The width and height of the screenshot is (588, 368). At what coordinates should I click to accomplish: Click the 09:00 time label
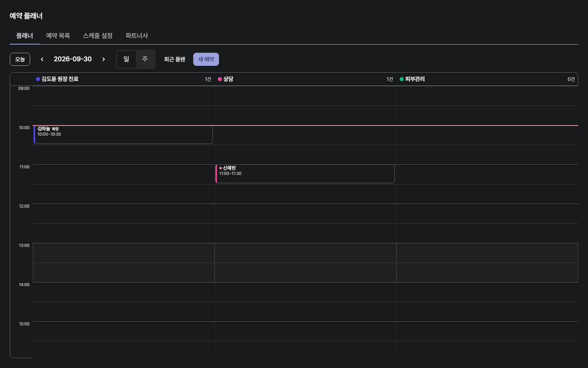[x=24, y=88]
